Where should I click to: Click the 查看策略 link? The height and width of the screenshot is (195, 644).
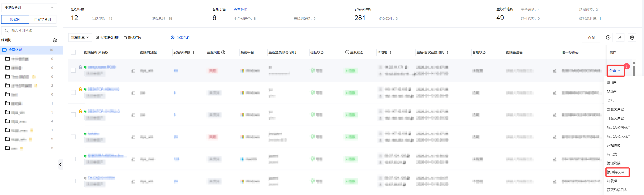click(240, 9)
